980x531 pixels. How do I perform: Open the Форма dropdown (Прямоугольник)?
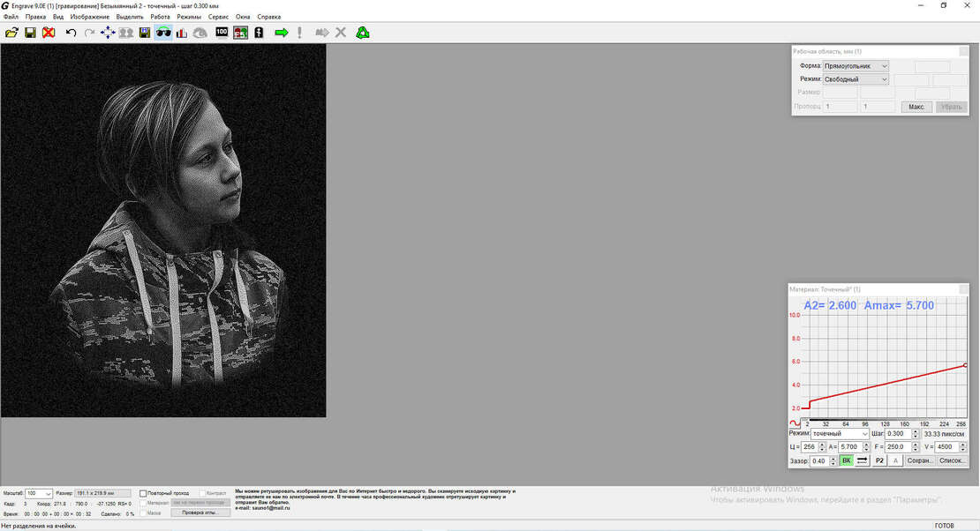click(x=856, y=66)
